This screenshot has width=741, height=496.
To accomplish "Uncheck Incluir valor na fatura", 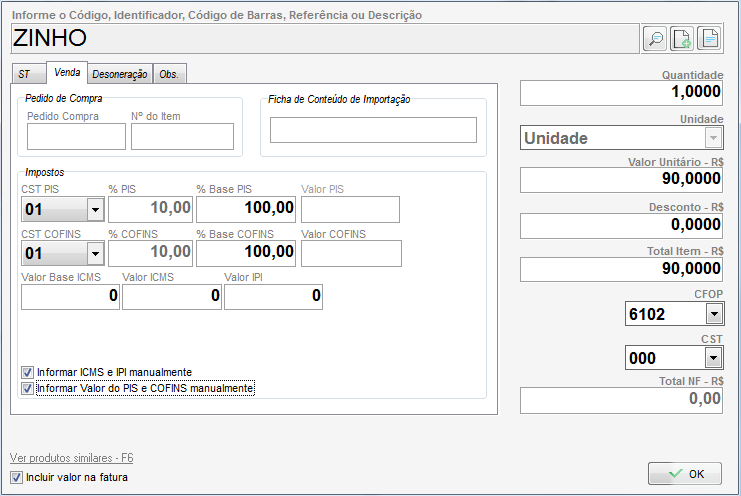I will [16, 477].
